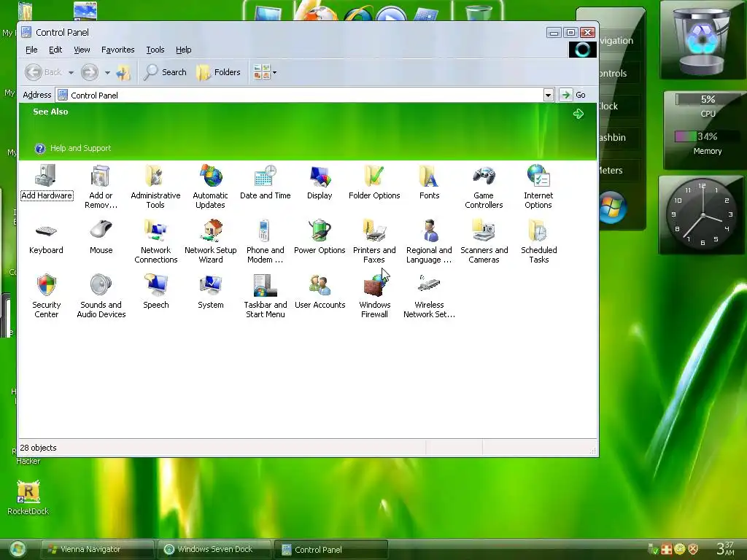
Task: Open the File menu
Action: (31, 50)
